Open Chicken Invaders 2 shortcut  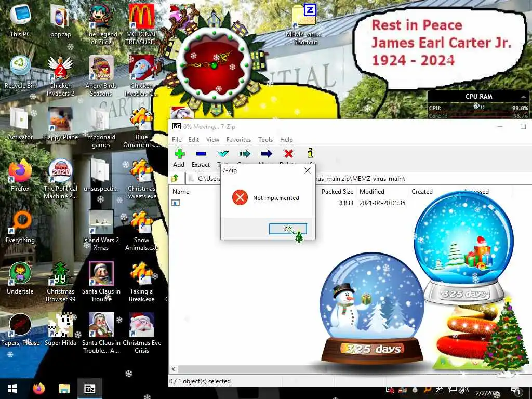[x=60, y=76]
